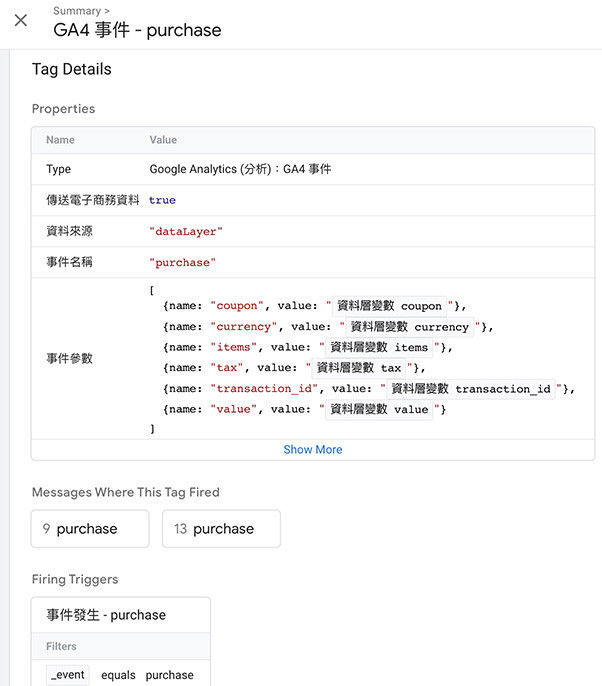Image resolution: width=602 pixels, height=686 pixels.
Task: Select the 資料層變數 value variable chip
Action: pos(379,409)
